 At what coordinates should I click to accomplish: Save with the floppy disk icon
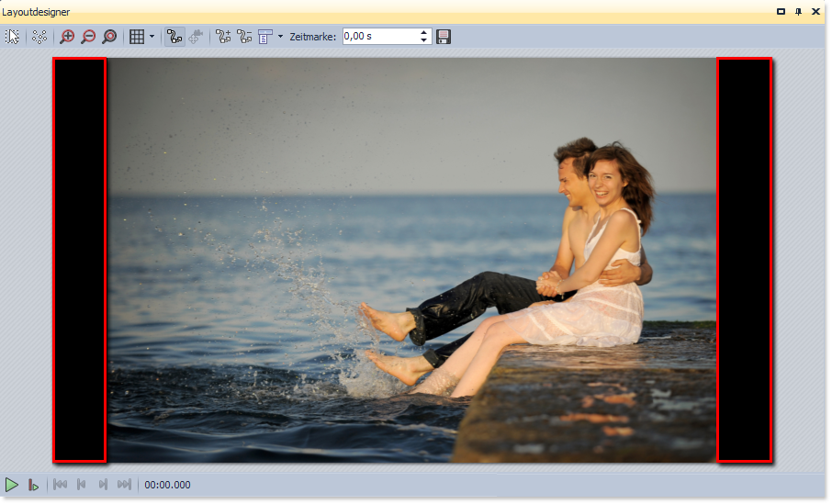coord(444,37)
